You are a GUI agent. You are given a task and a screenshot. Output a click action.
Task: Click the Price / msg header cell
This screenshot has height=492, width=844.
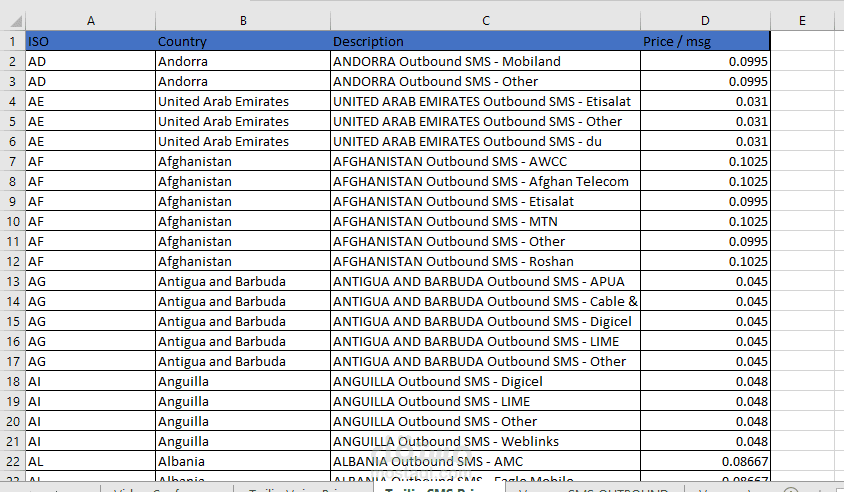705,41
